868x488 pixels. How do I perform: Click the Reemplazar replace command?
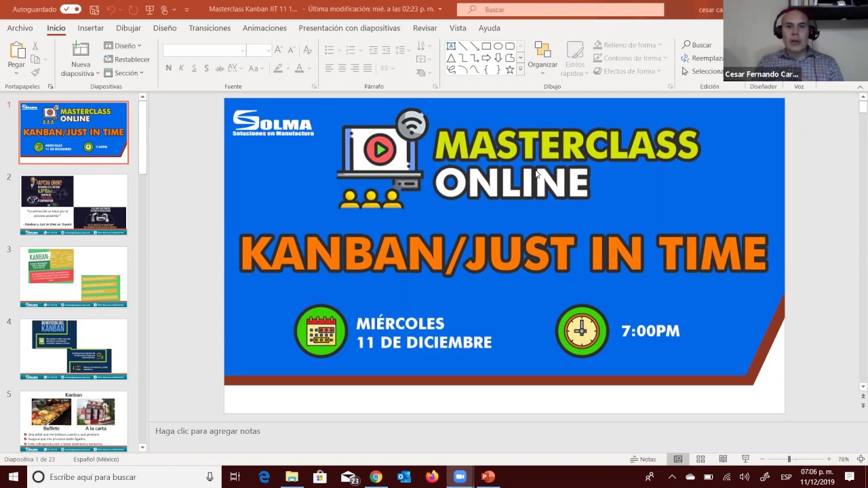(702, 58)
